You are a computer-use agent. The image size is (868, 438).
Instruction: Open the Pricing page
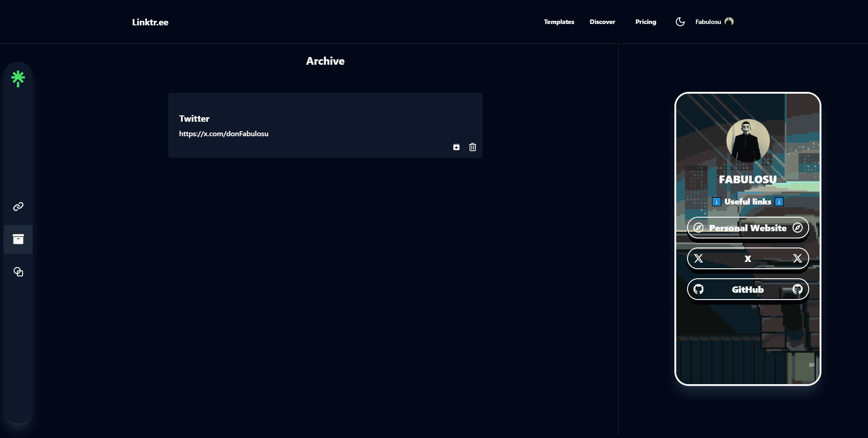click(645, 21)
